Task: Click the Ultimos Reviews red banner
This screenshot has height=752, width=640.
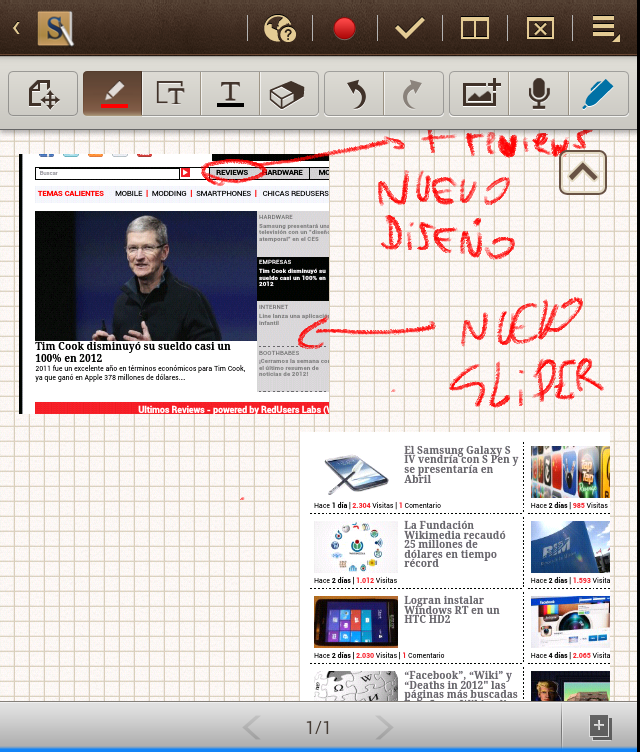Action: tap(182, 408)
